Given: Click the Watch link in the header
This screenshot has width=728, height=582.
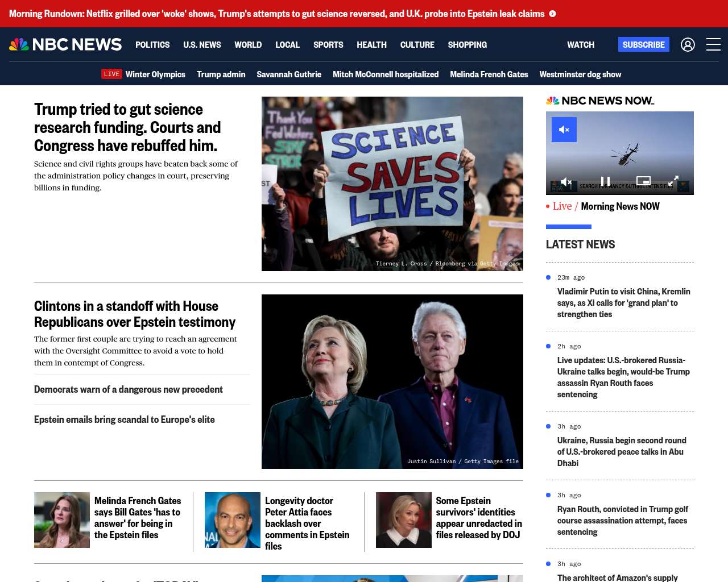Looking at the screenshot, I should (581, 44).
